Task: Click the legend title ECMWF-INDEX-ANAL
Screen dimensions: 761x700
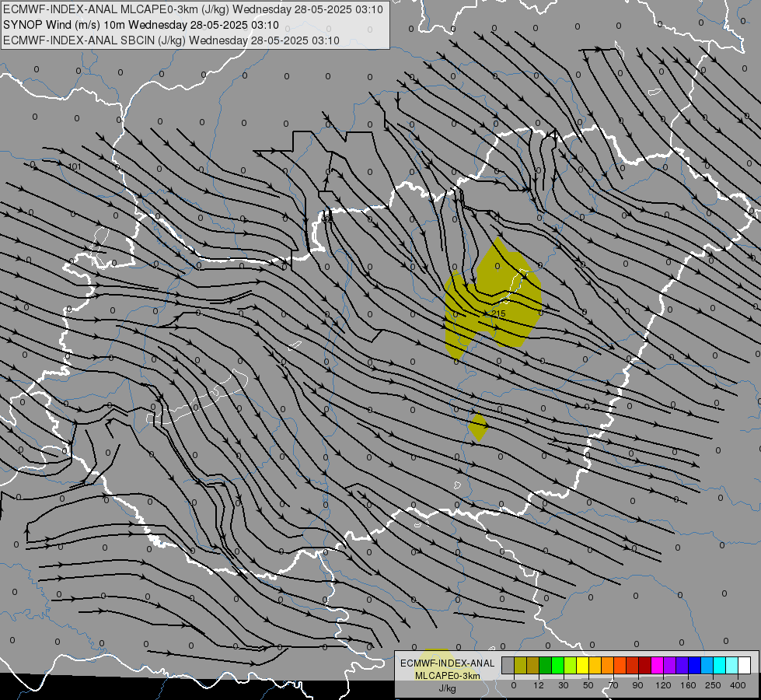Action: 448,663
